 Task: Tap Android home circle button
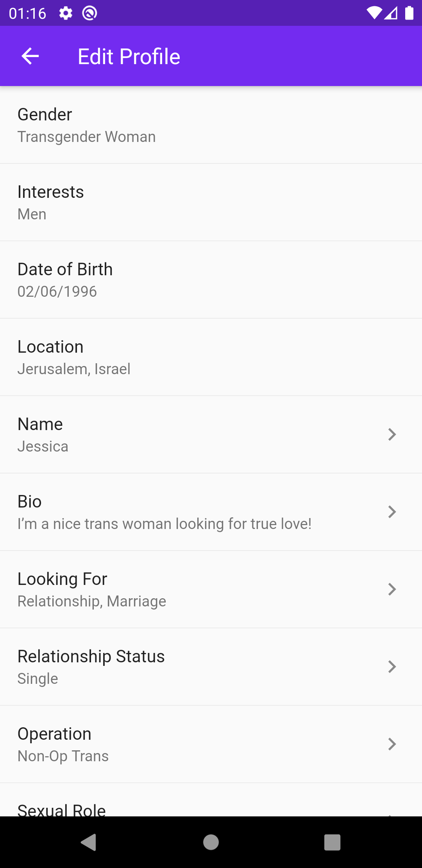(211, 842)
